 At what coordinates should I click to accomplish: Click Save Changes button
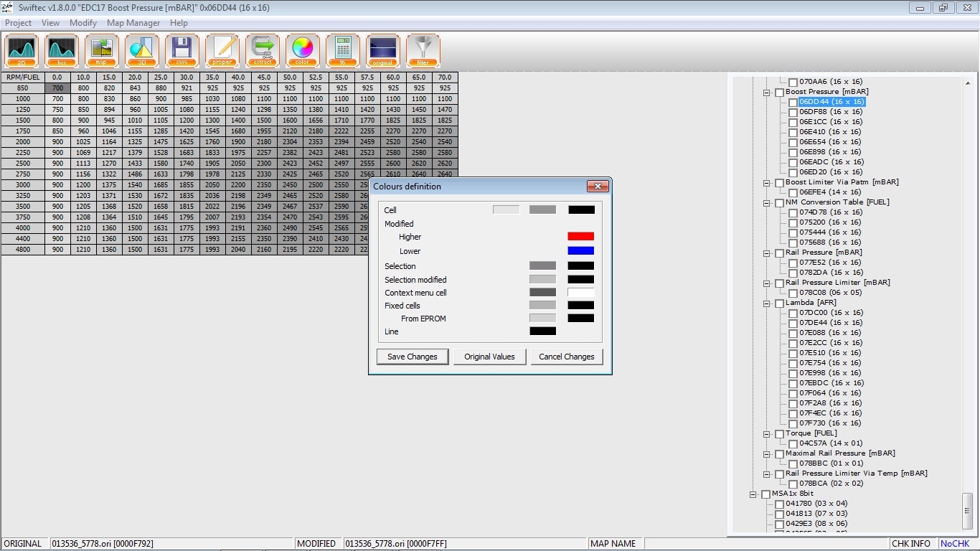(x=413, y=357)
